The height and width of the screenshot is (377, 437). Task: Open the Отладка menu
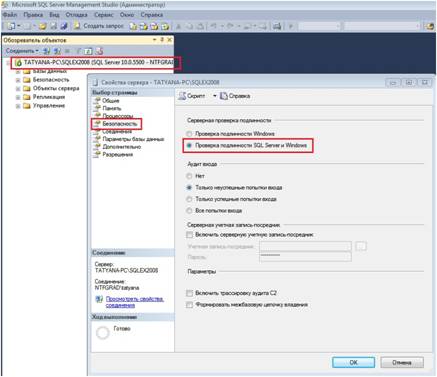76,15
